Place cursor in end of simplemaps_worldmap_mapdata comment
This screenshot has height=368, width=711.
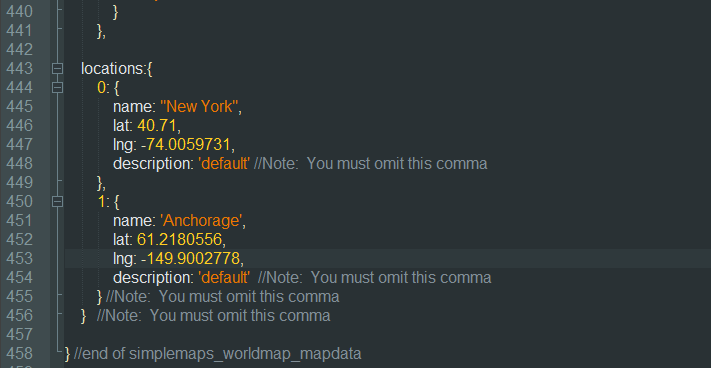click(218, 353)
